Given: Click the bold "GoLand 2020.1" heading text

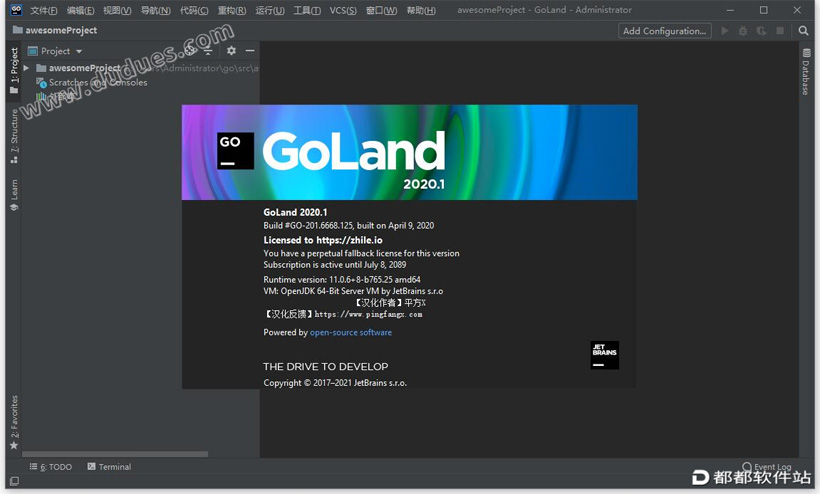Looking at the screenshot, I should click(x=295, y=212).
